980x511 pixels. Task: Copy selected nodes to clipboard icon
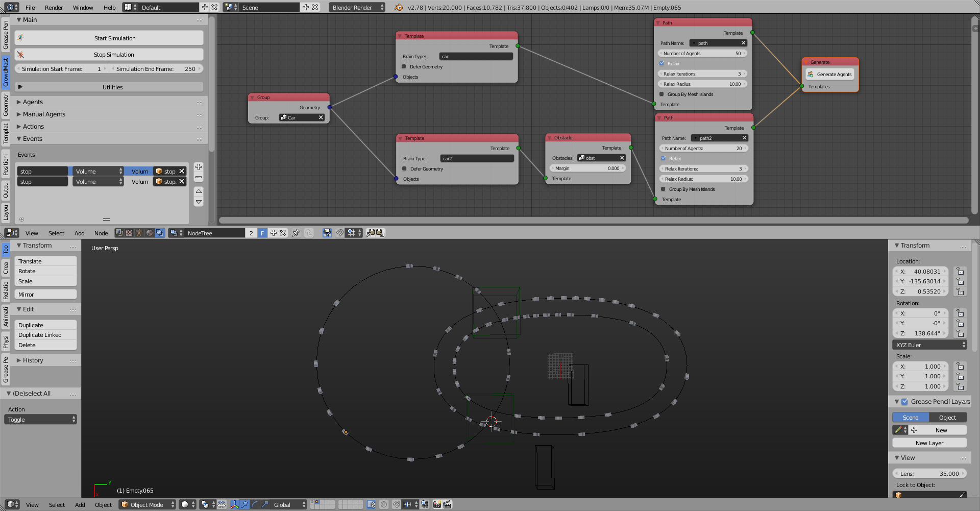point(371,233)
